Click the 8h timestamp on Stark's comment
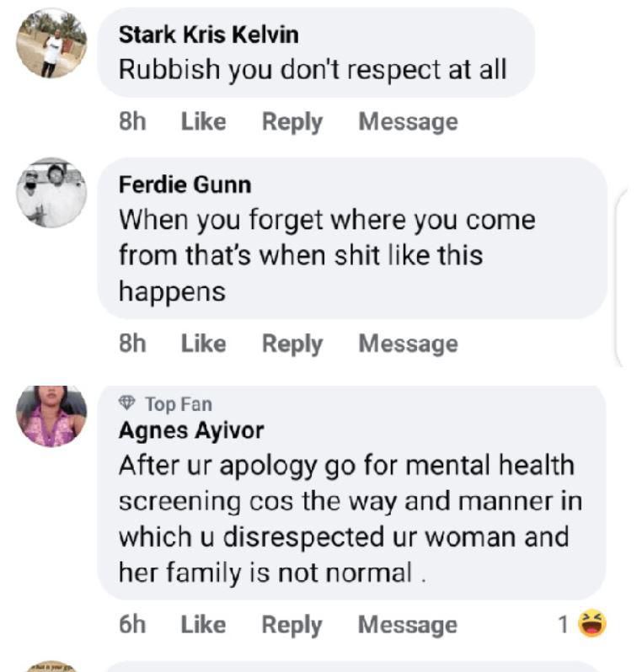The width and height of the screenshot is (642, 672). pyautogui.click(x=132, y=121)
